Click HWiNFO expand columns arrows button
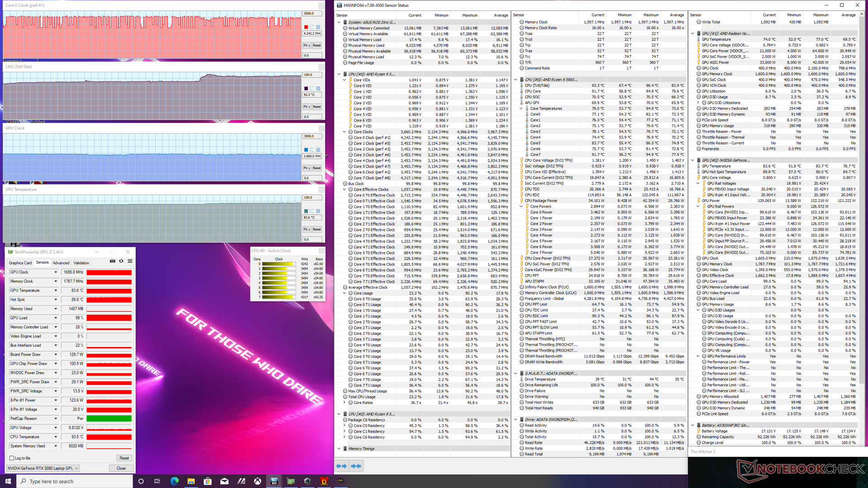This screenshot has width=868, height=488. tap(341, 466)
